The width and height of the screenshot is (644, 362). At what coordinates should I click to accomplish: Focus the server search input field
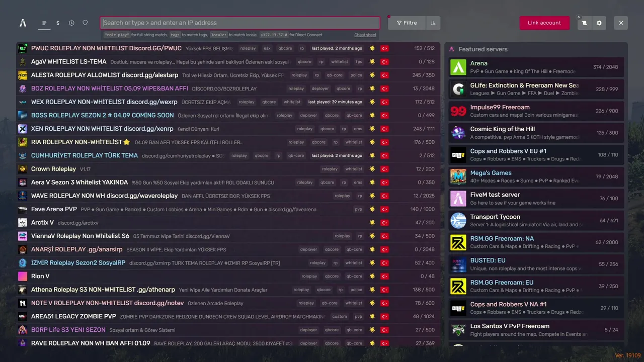click(240, 23)
